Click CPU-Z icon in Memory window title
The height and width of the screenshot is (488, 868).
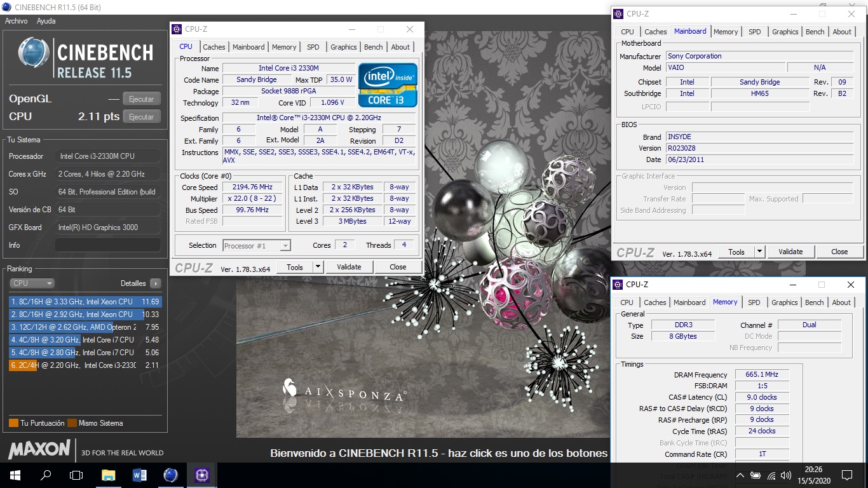click(x=618, y=285)
